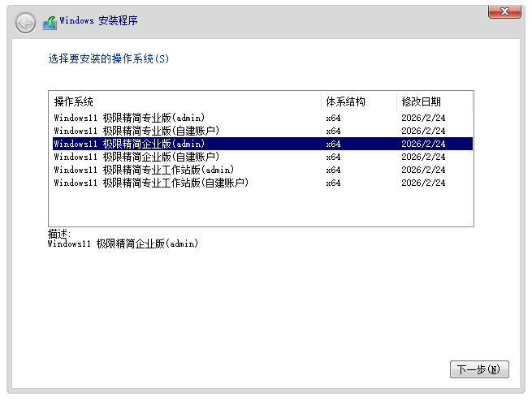Image resolution: width=532 pixels, height=401 pixels.
Task: Click the back arrow button
Action: coord(25,23)
